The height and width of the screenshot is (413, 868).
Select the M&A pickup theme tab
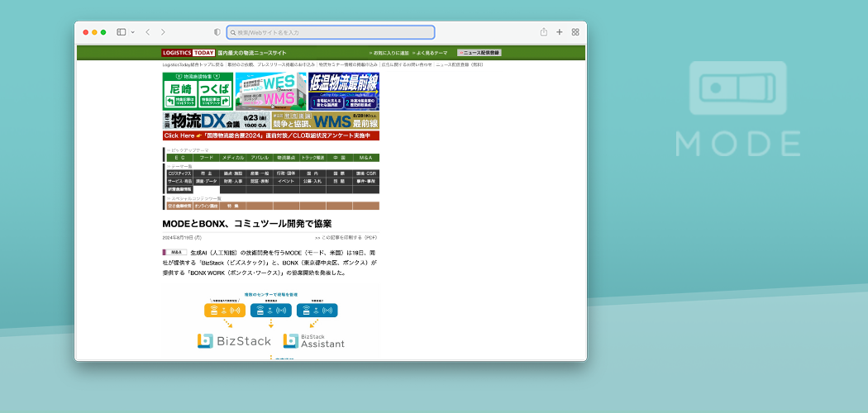tap(365, 157)
